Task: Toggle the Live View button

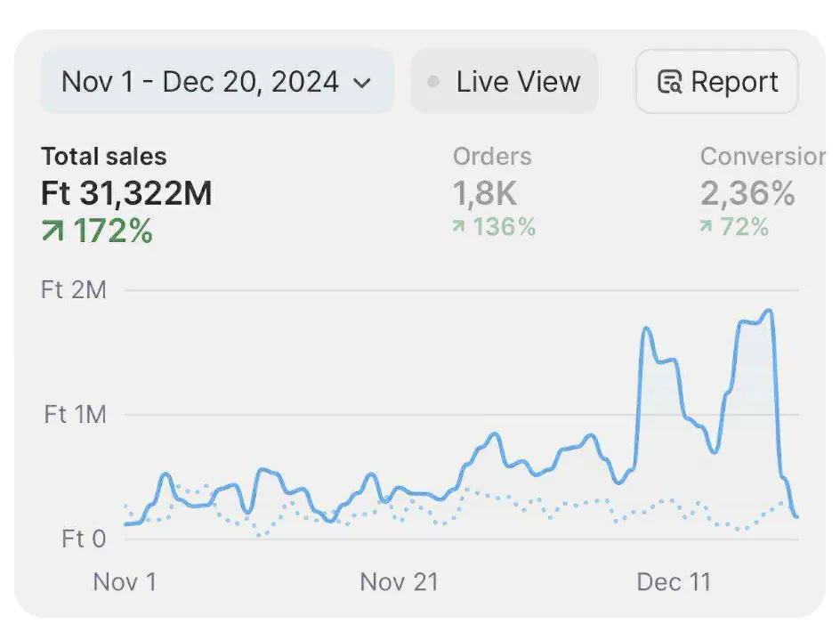Action: (505, 82)
